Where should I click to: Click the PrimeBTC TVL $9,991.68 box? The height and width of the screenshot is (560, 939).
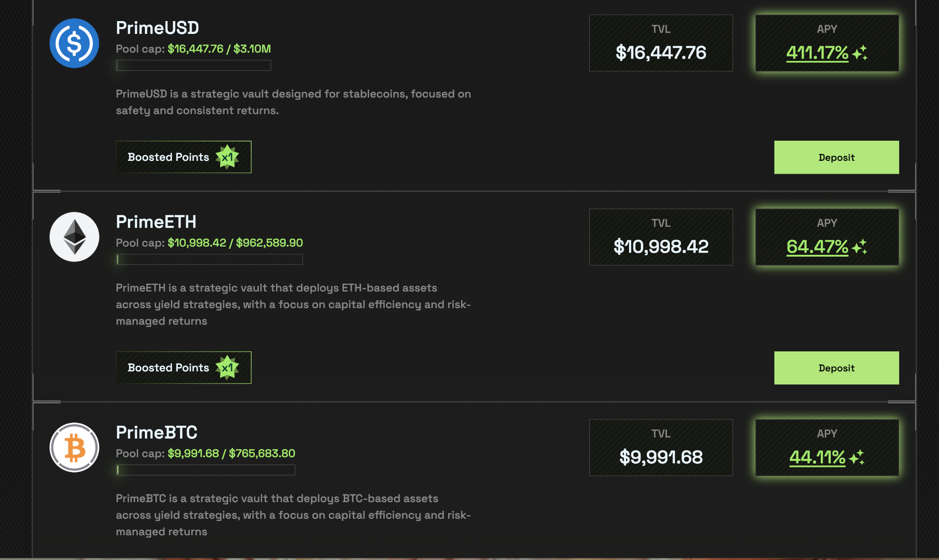[x=661, y=447]
